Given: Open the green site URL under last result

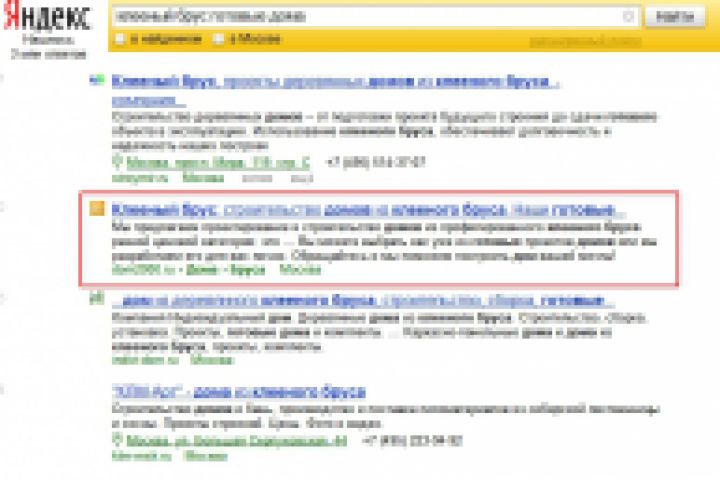Looking at the screenshot, I should click(x=142, y=456).
